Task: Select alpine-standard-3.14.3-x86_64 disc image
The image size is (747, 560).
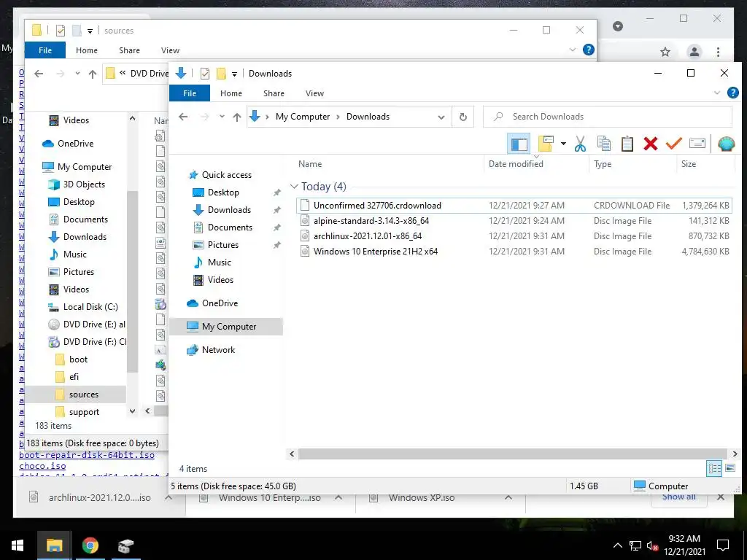Action: click(514, 221)
